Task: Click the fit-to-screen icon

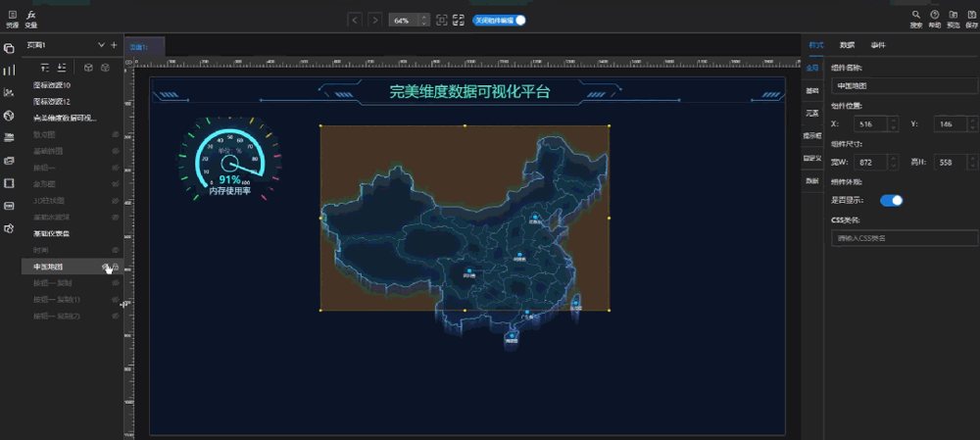Action: [x=442, y=20]
